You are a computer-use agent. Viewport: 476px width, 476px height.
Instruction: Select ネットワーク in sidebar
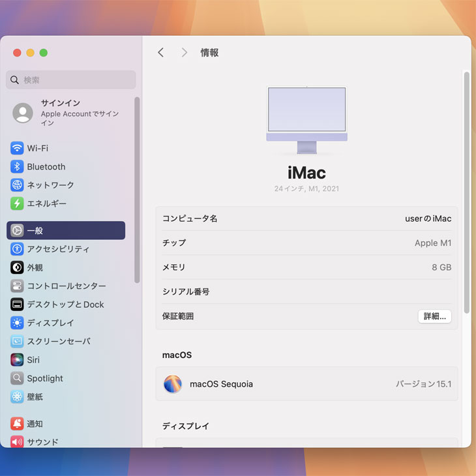(x=51, y=185)
